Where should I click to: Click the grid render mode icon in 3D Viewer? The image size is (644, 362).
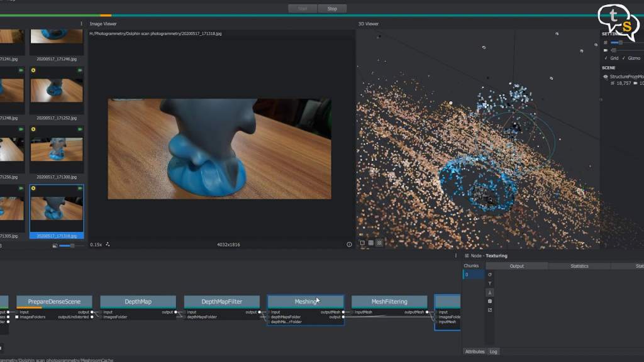(x=370, y=243)
